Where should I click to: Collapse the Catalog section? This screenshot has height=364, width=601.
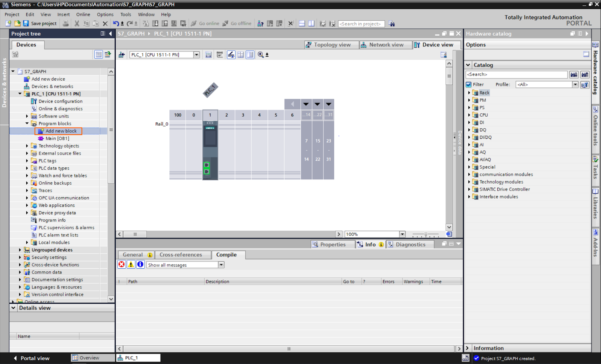[468, 65]
